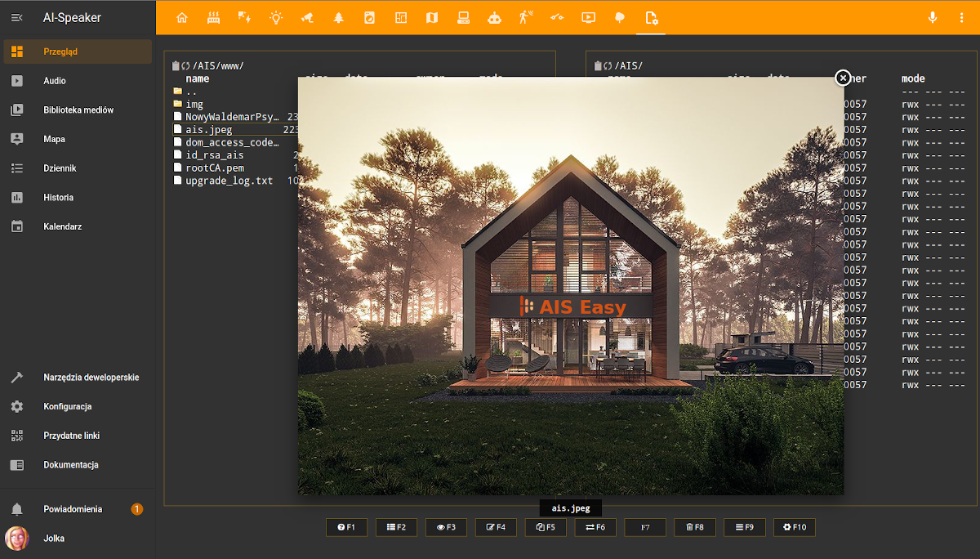Image resolution: width=980 pixels, height=559 pixels.
Task: Close the ais.jpeg image preview
Action: tap(843, 78)
